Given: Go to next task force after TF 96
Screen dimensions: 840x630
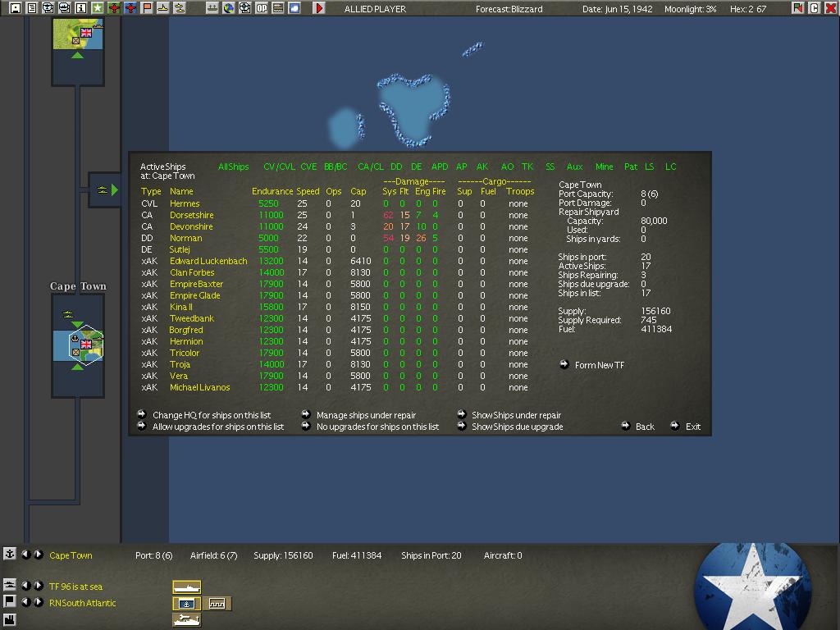Looking at the screenshot, I should 38,586.
